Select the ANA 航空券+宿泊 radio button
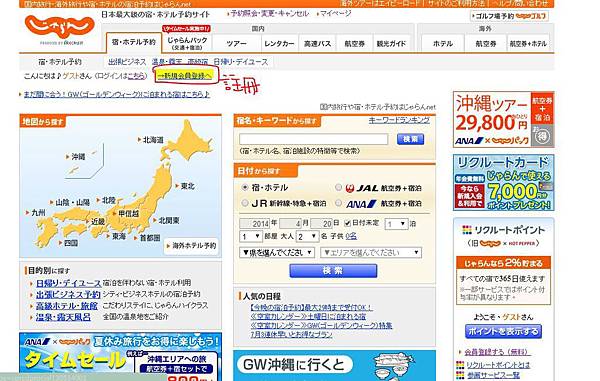 339,203
